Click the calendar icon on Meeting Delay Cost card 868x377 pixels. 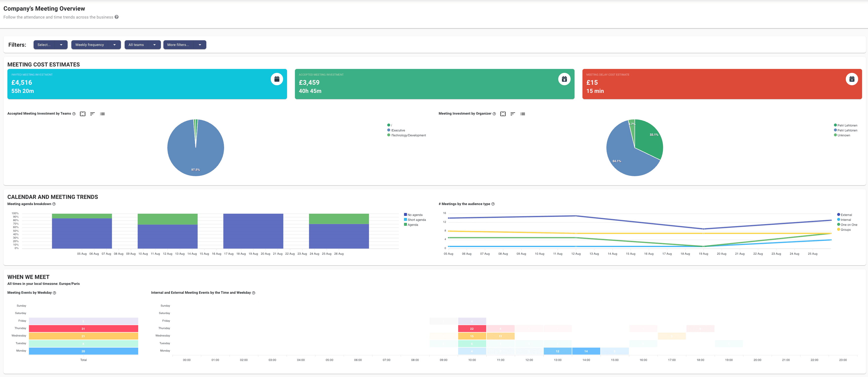[x=852, y=79]
